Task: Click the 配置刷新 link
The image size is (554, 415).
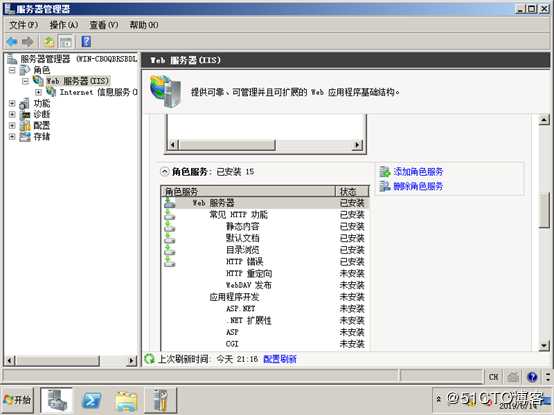Action: click(x=280, y=359)
